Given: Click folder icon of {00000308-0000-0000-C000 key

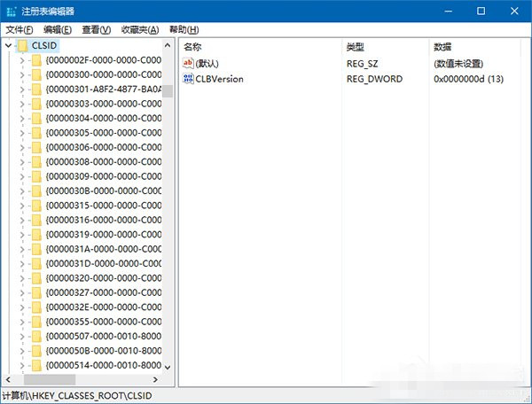Looking at the screenshot, I should pos(36,162).
